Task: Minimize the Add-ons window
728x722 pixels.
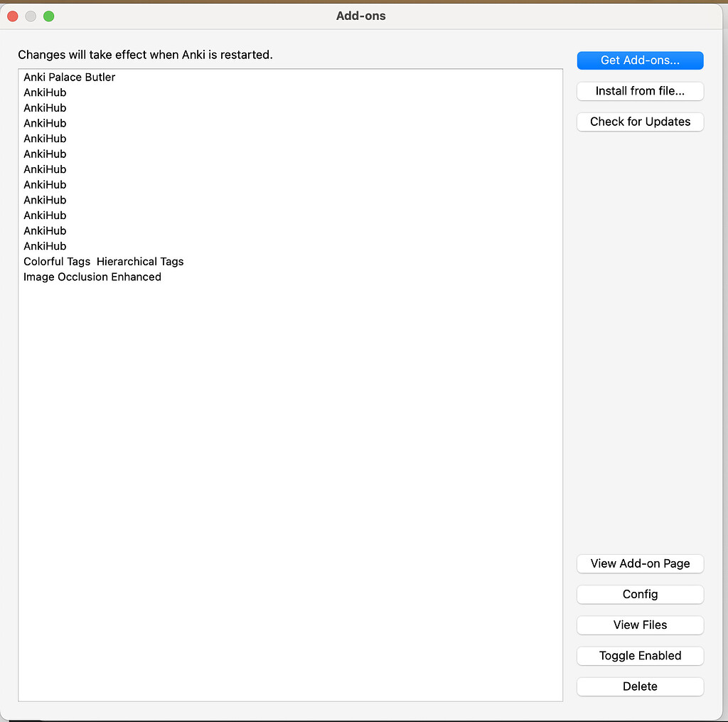Action: click(30, 16)
